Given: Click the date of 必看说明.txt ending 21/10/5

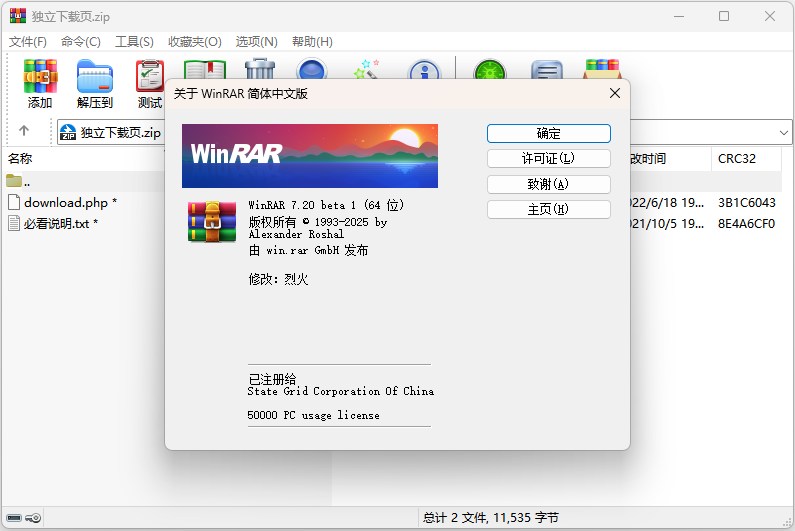Looking at the screenshot, I should click(667, 224).
